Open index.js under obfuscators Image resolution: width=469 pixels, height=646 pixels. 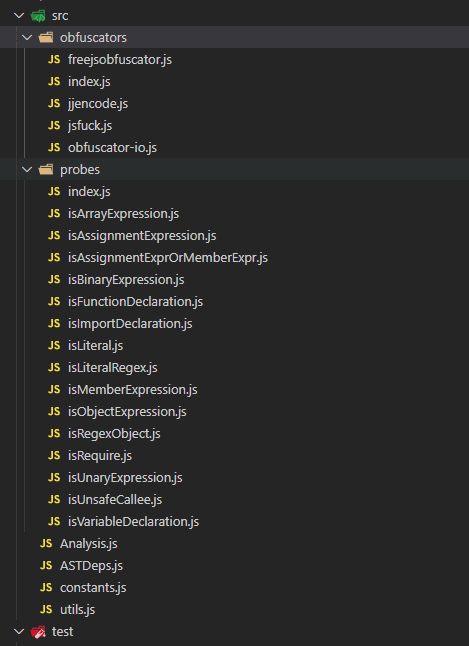pyautogui.click(x=89, y=82)
